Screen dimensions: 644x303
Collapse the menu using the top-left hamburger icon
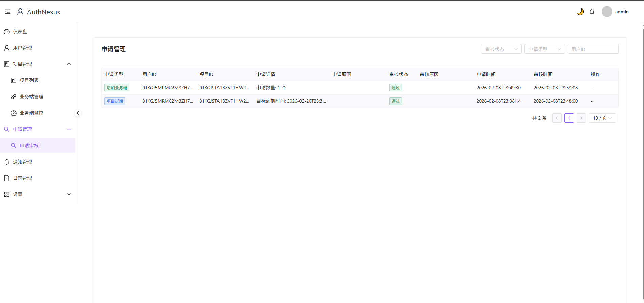(8, 12)
